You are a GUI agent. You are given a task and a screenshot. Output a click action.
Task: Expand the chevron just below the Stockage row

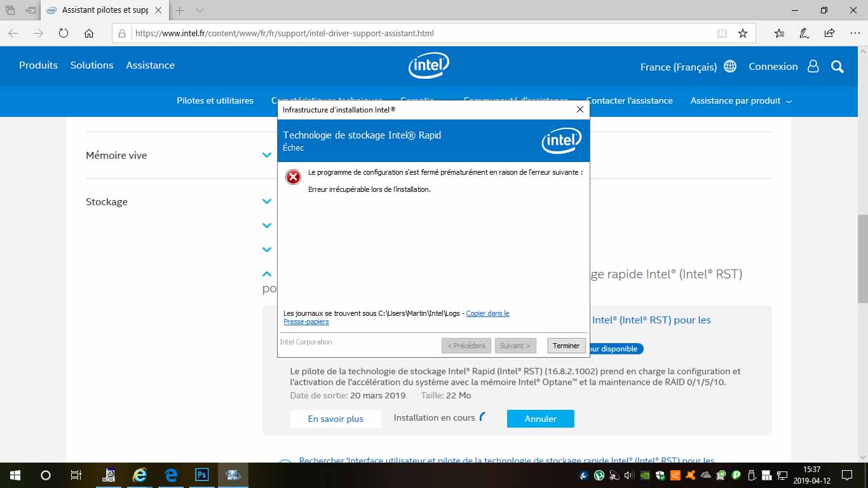267,226
